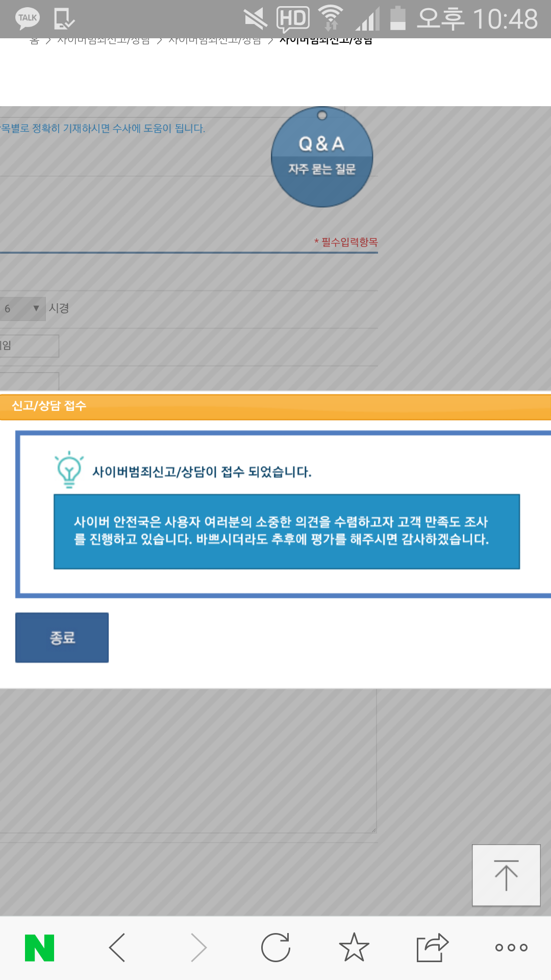Image resolution: width=551 pixels, height=980 pixels.
Task: Tap the blue satisfaction survey notice
Action: [286, 531]
